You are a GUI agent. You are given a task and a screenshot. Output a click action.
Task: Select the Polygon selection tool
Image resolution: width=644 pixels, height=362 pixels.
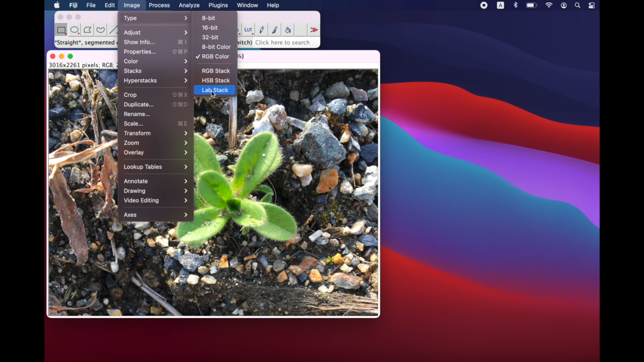point(87,30)
